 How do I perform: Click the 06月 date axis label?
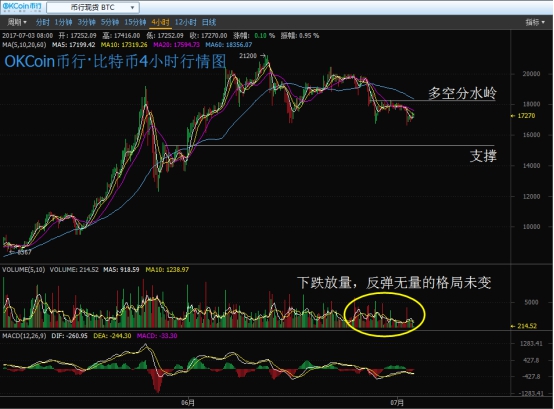[188, 402]
